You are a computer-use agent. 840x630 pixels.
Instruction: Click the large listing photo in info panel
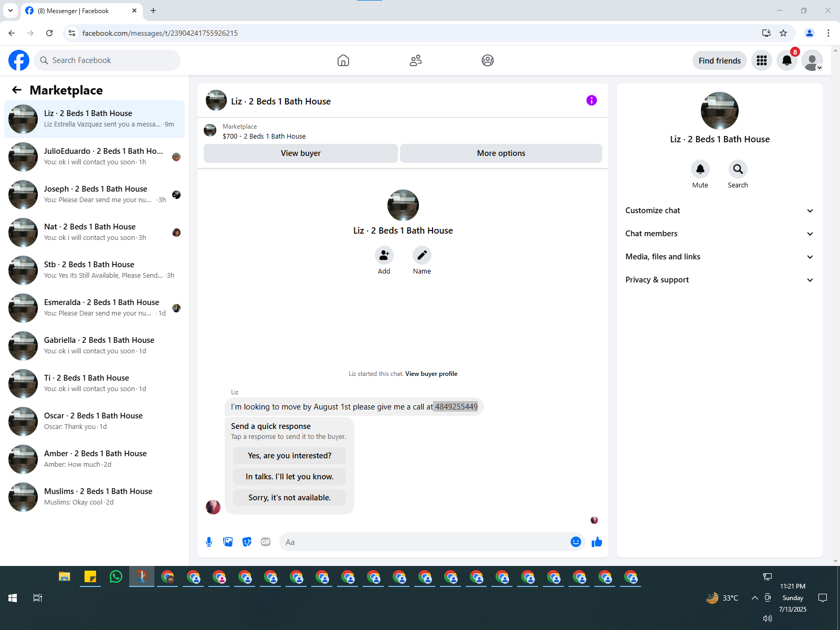720,111
